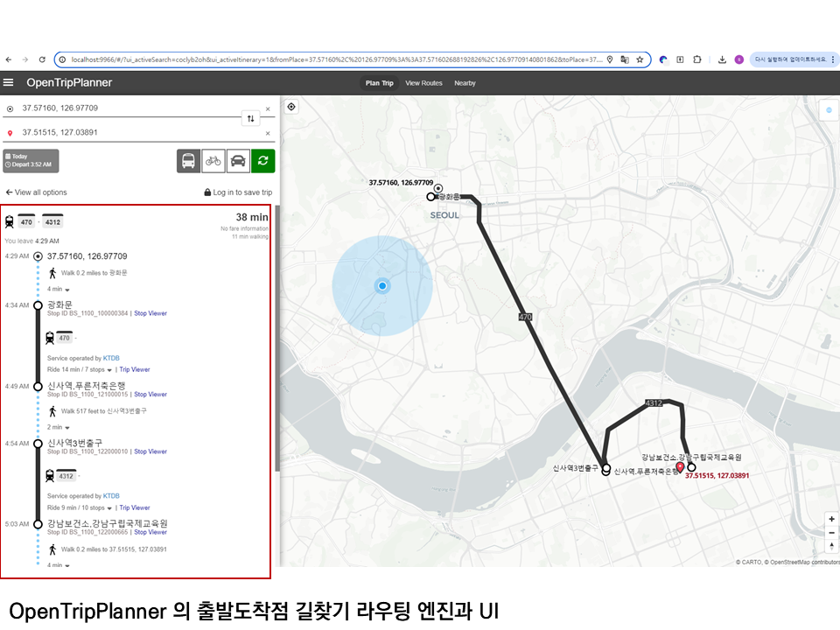Click the 38 min trip duration
Viewport: 840px width, 630px height.
coord(252,218)
